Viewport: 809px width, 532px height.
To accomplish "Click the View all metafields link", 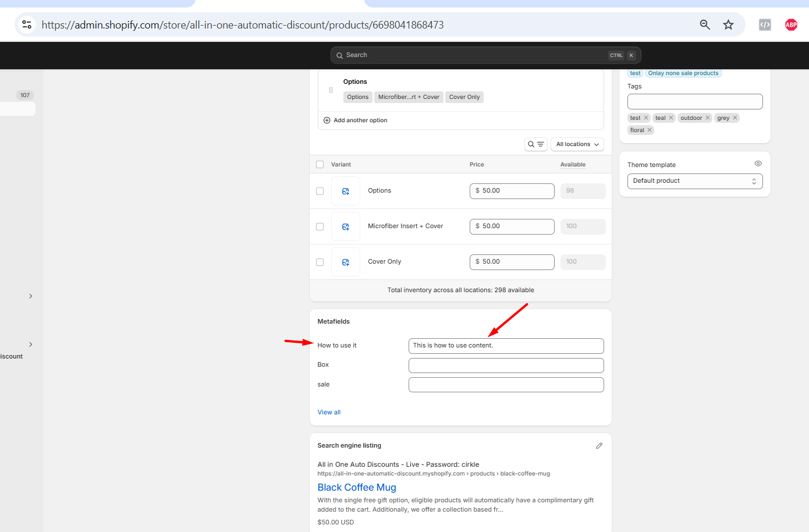I will (329, 412).
